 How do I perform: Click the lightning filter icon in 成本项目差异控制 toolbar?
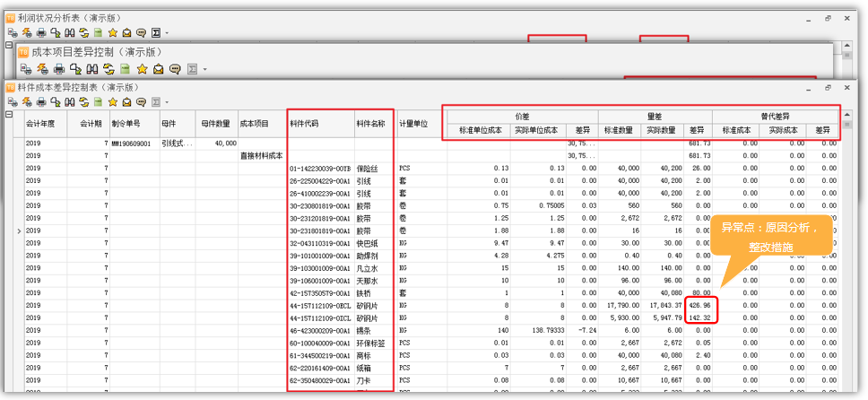click(40, 69)
